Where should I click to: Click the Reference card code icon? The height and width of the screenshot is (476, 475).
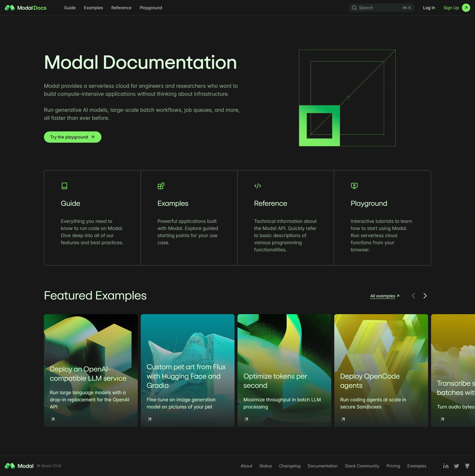(x=257, y=186)
